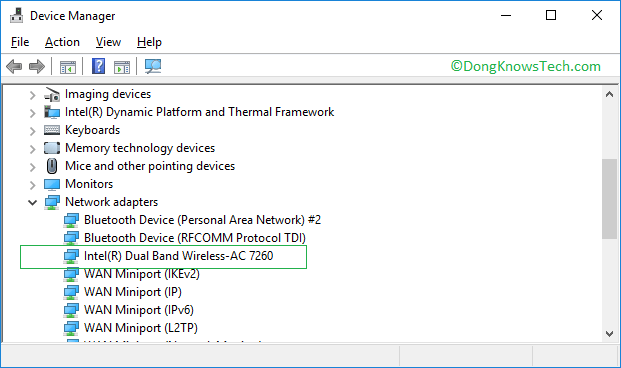
Task: Open the View menu
Action: coord(108,42)
